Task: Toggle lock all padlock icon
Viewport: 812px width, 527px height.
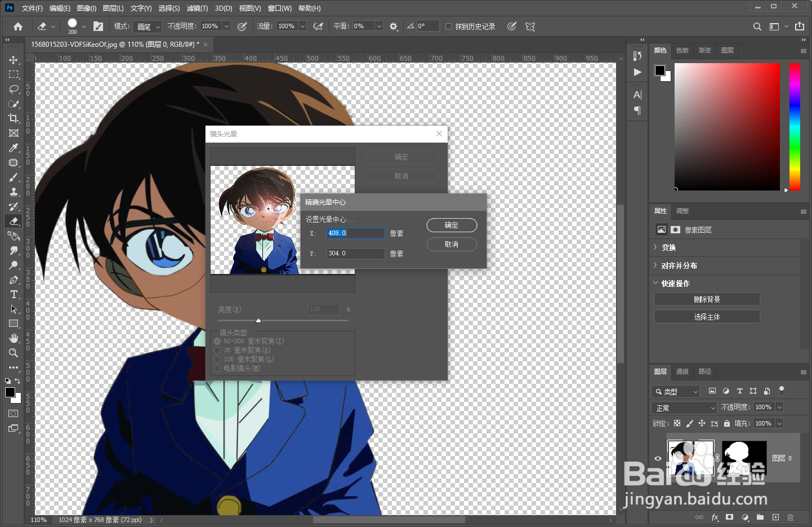Action: (727, 423)
